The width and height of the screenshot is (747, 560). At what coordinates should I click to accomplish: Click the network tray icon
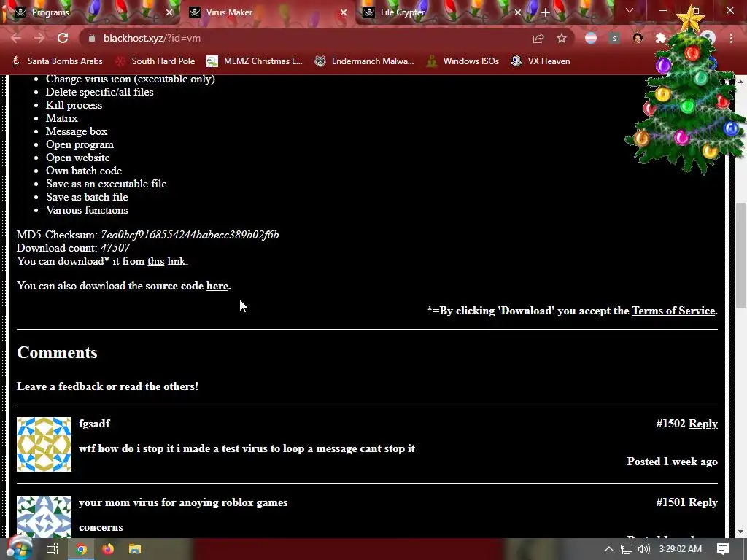(x=627, y=549)
